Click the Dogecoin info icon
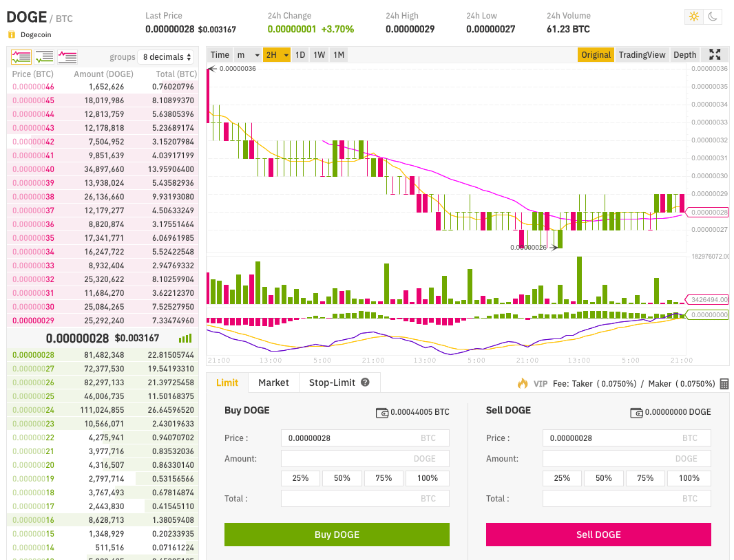The image size is (734, 560). (11, 34)
